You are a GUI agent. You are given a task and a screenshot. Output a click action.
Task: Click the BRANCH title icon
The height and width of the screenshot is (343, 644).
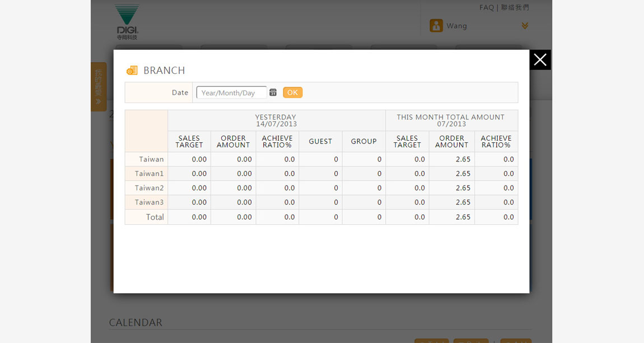[132, 71]
